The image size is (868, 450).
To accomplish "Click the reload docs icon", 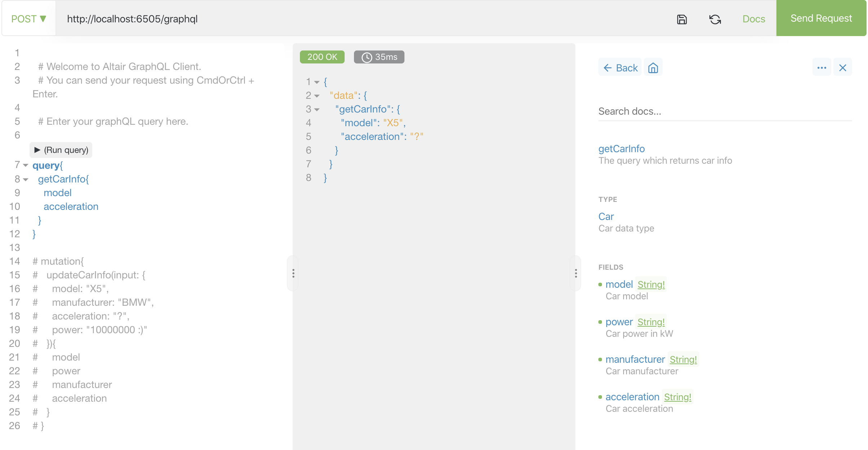I will pyautogui.click(x=715, y=19).
